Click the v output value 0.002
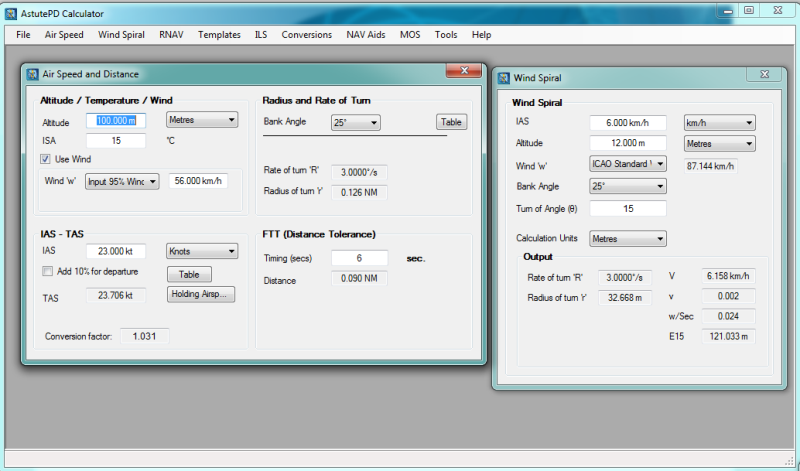Image resolution: width=800 pixels, height=471 pixels. tap(728, 296)
